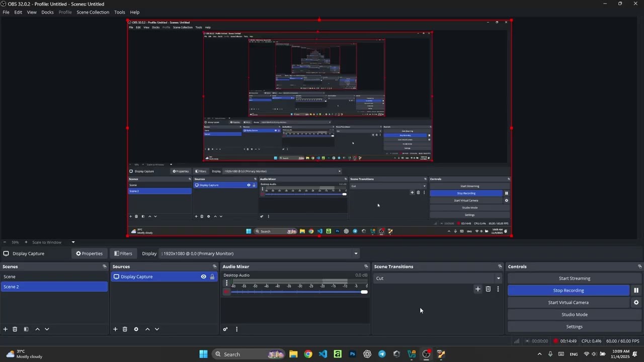Open the View menu
Viewport: 644px width, 362px height.
(x=32, y=12)
